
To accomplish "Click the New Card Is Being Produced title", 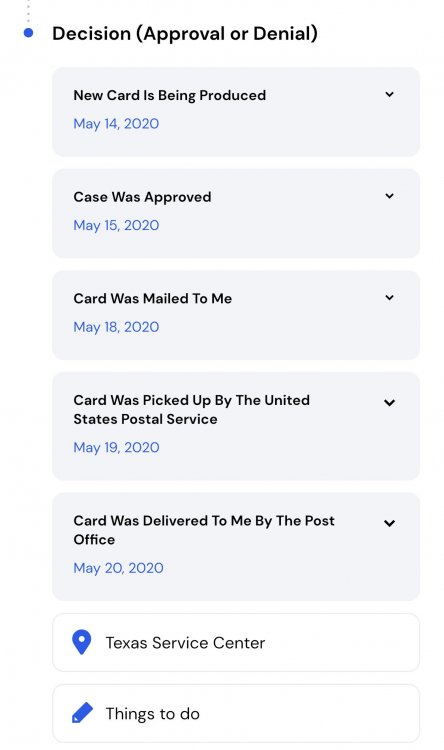I will [169, 95].
